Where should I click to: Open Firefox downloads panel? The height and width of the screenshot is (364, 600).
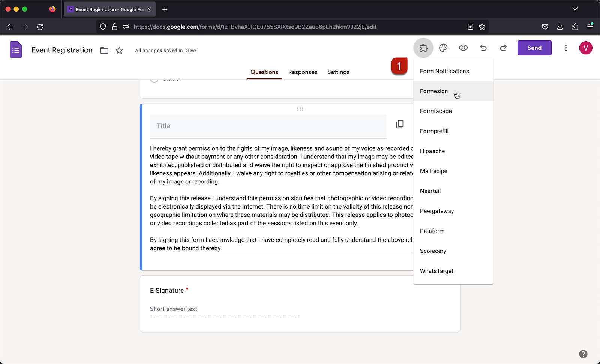point(560,27)
